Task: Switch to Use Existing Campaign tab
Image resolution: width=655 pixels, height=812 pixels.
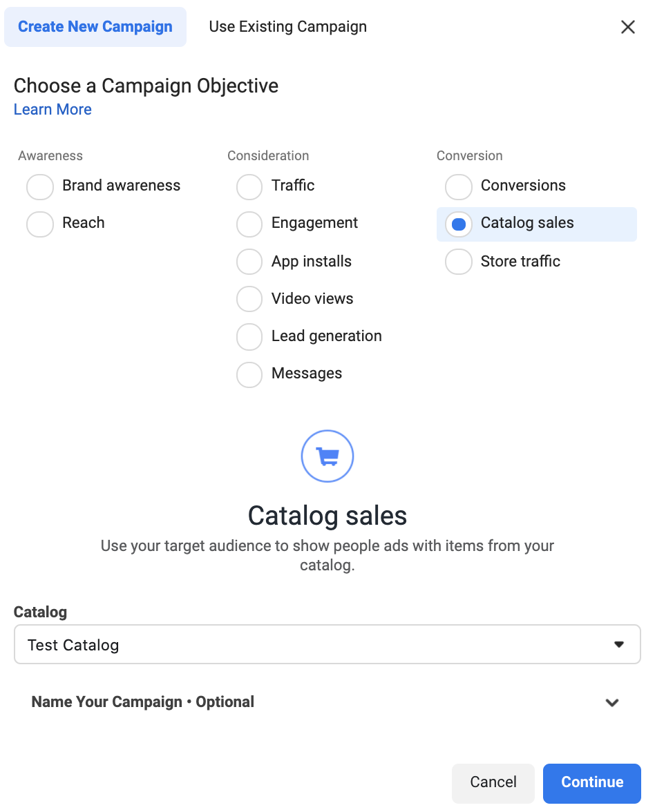Action: coord(287,27)
